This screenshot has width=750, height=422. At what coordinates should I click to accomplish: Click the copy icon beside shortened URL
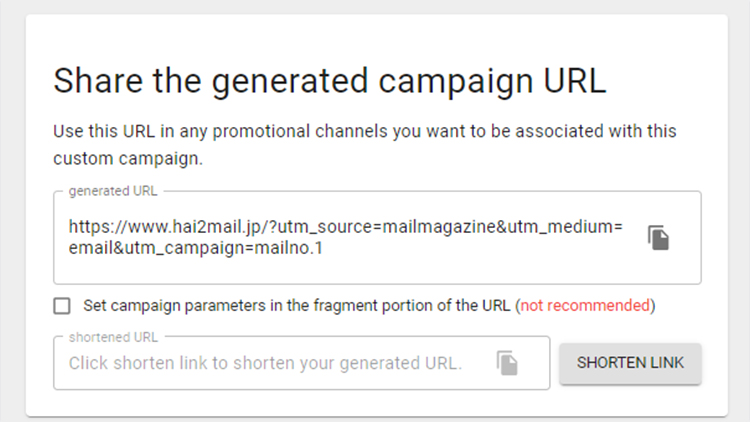[507, 363]
